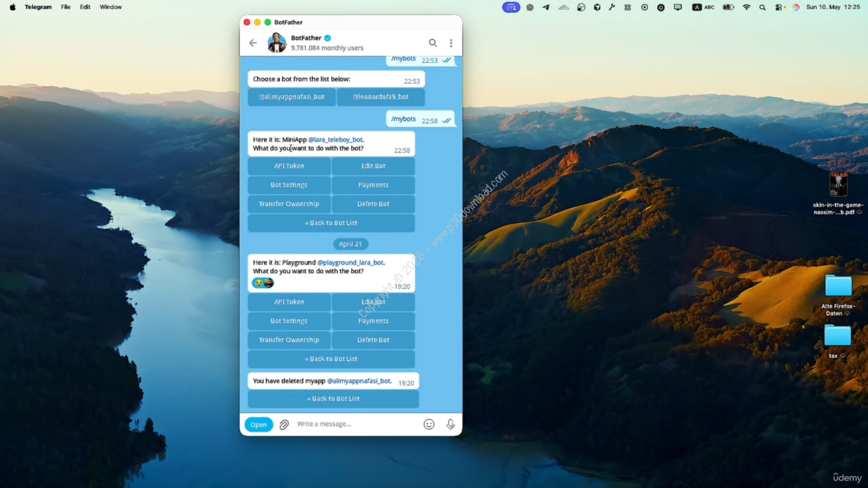Click the cloud menu bar icon
Viewport: 868px width, 488px height.
(564, 7)
